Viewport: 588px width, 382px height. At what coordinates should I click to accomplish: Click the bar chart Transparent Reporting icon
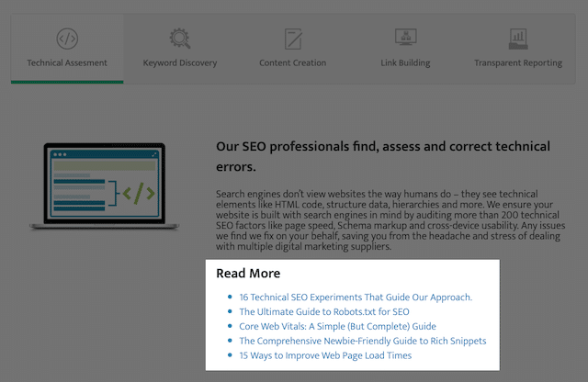tap(518, 39)
